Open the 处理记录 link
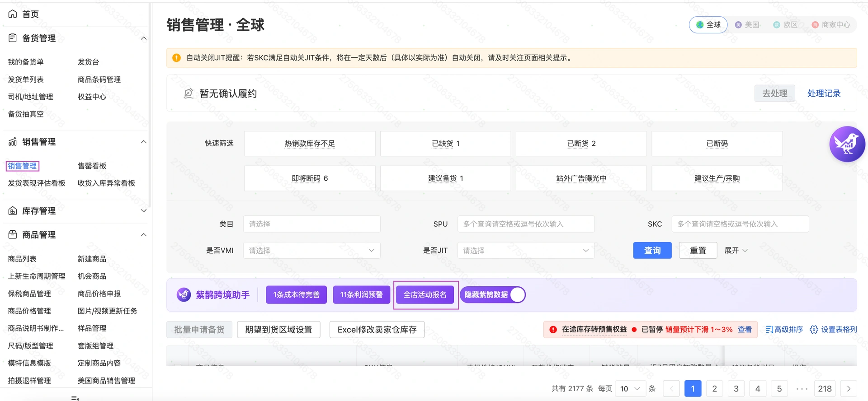Screen dimensions: 868x401 [x=824, y=93]
